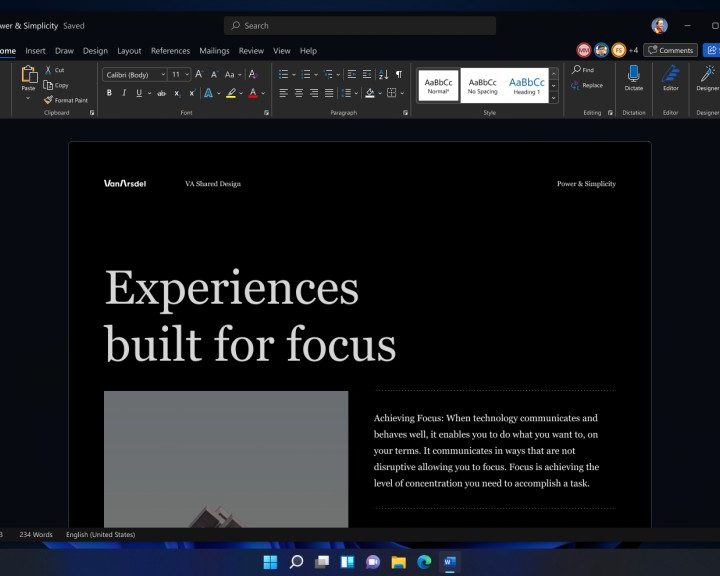
Task: Open the user account profile picture
Action: (x=659, y=26)
